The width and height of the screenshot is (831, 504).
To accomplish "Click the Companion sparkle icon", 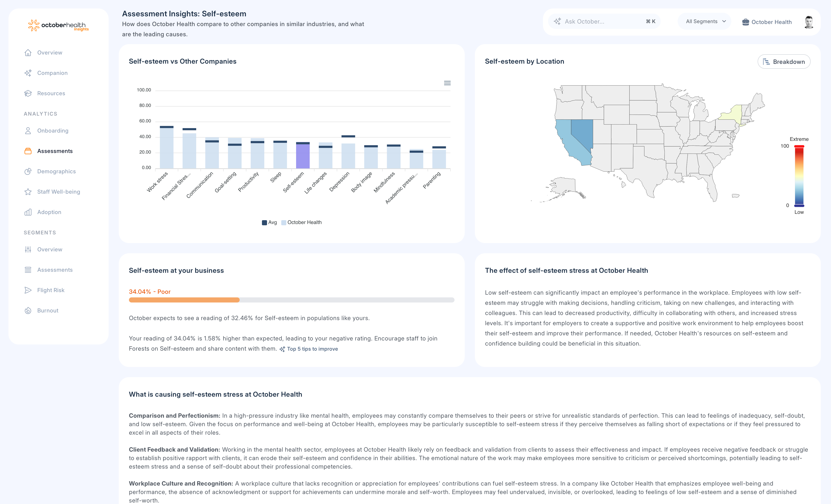I will point(28,73).
